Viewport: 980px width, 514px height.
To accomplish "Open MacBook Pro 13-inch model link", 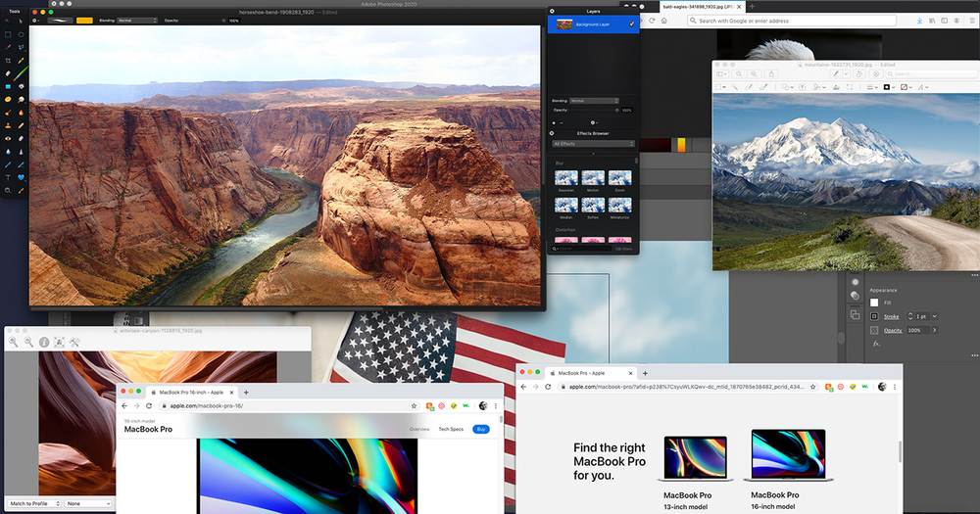I will coord(688,501).
